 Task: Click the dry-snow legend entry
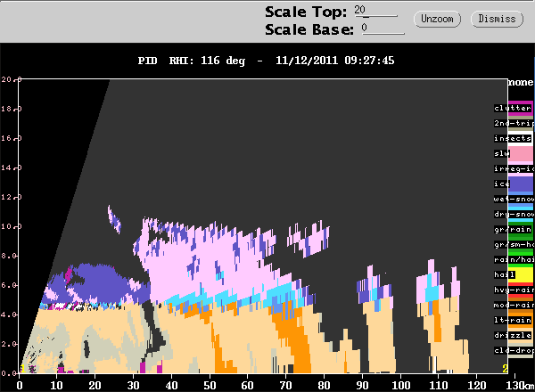pos(514,214)
